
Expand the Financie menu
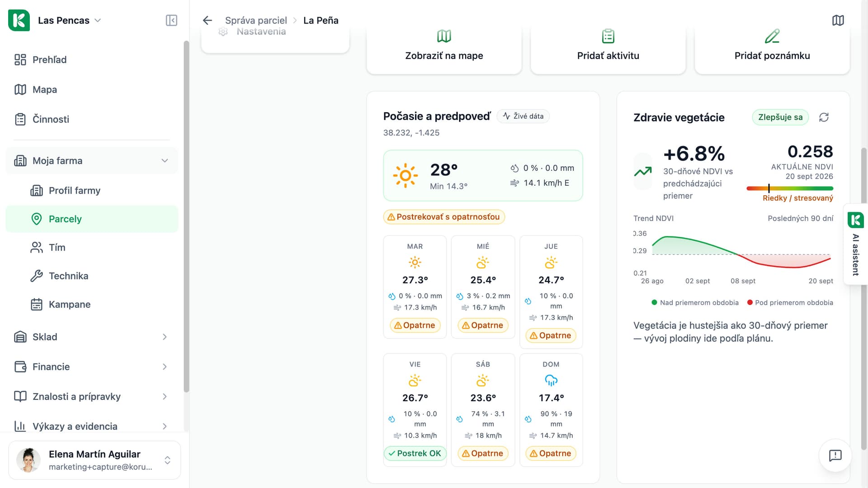(x=92, y=367)
